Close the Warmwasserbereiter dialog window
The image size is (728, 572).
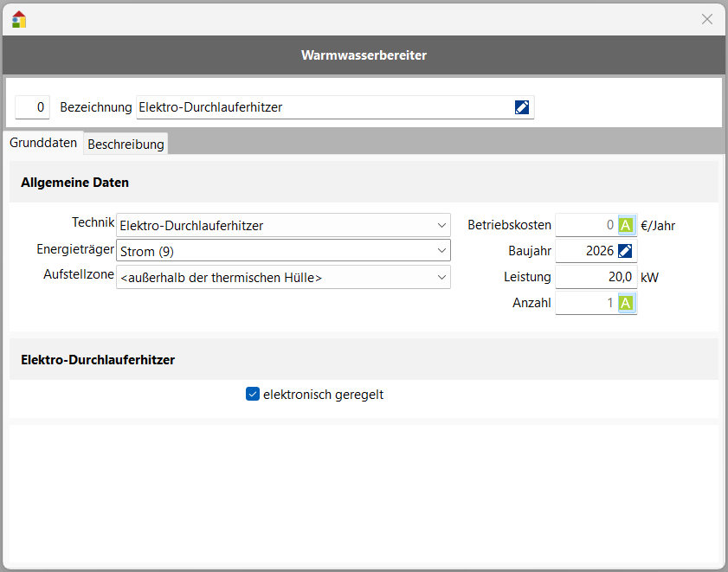coord(706,19)
